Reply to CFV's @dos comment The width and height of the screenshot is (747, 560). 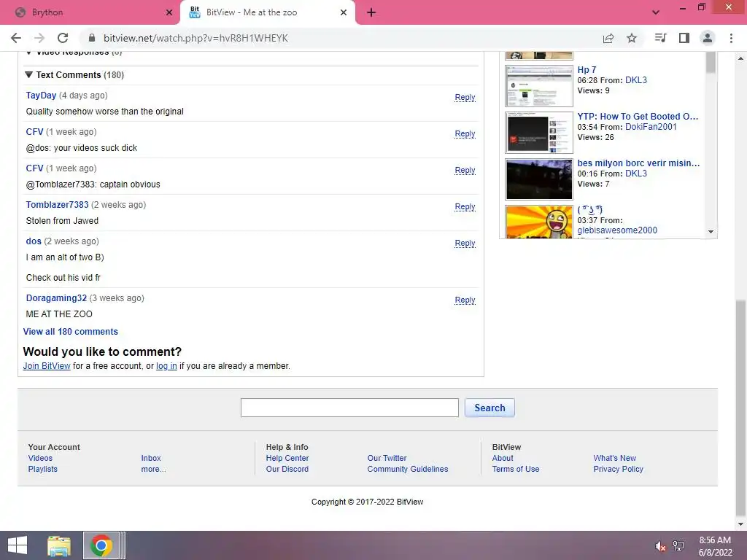click(465, 134)
